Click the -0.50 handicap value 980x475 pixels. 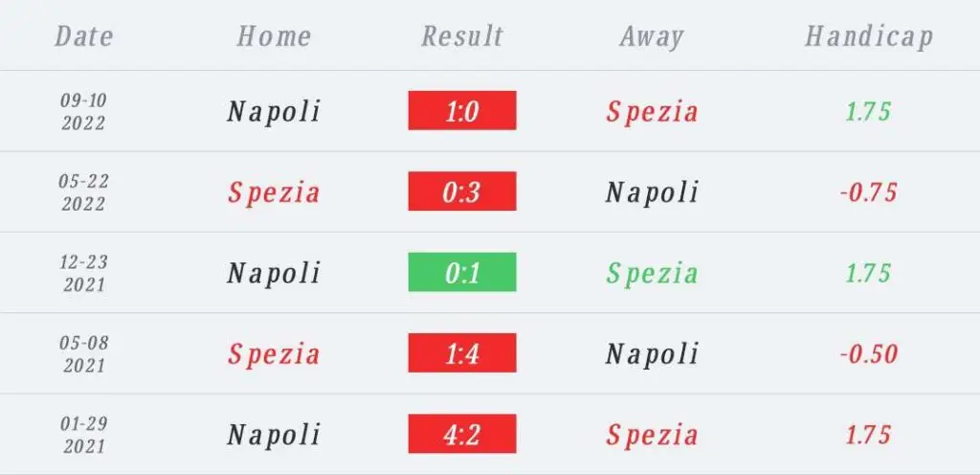click(x=869, y=353)
